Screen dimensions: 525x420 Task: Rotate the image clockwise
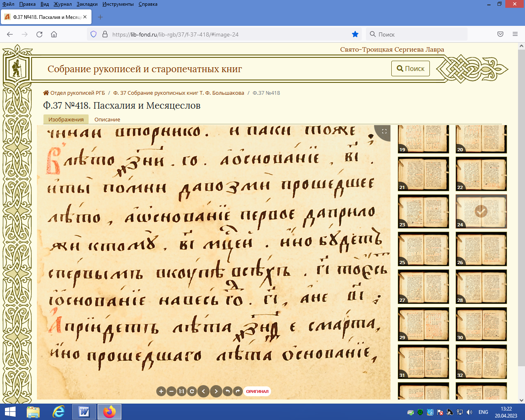pos(238,391)
